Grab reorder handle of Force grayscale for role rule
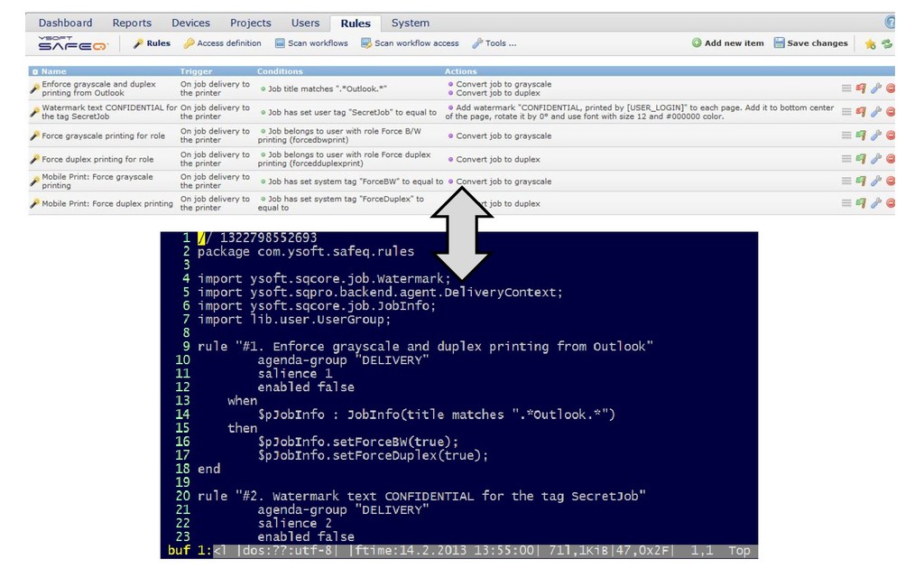Viewport: 924px width, 578px height. 846,135
